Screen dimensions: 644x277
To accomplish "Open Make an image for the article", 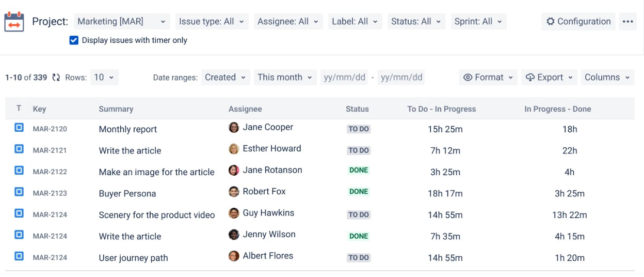I will click(156, 172).
